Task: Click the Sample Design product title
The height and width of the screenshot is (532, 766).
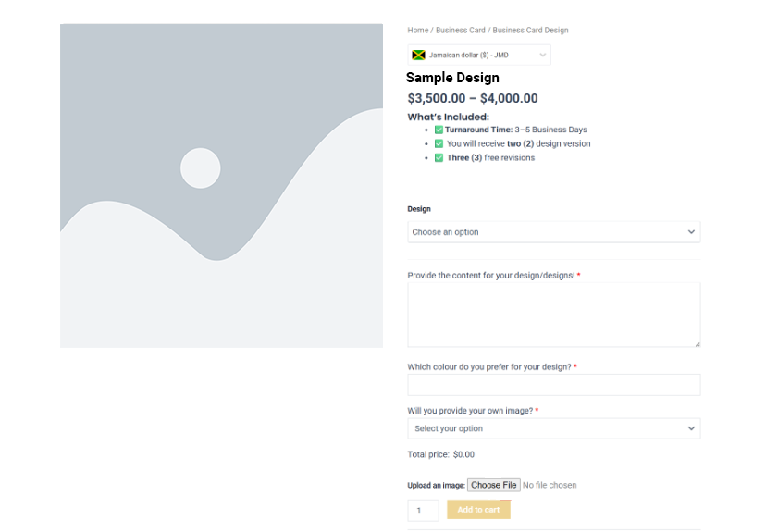Action: 452,78
